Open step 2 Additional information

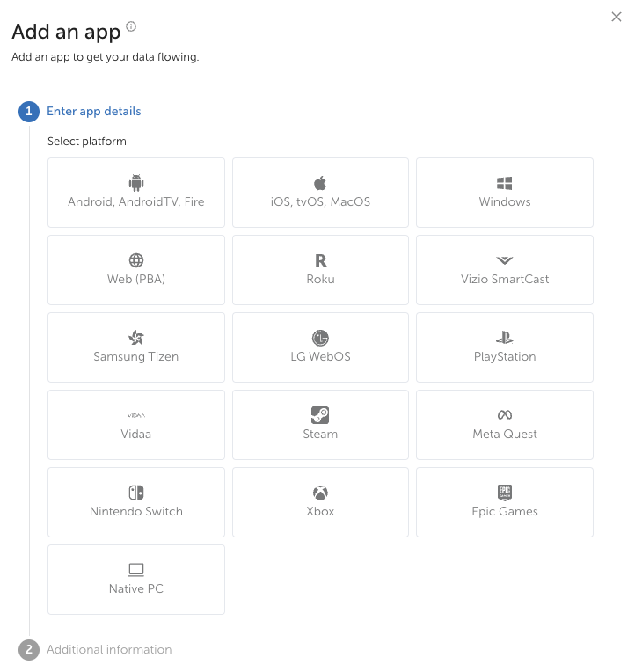tap(109, 650)
